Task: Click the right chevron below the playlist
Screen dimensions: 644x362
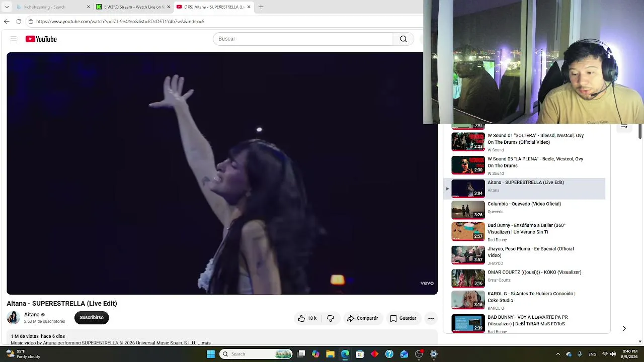Action: (624, 328)
